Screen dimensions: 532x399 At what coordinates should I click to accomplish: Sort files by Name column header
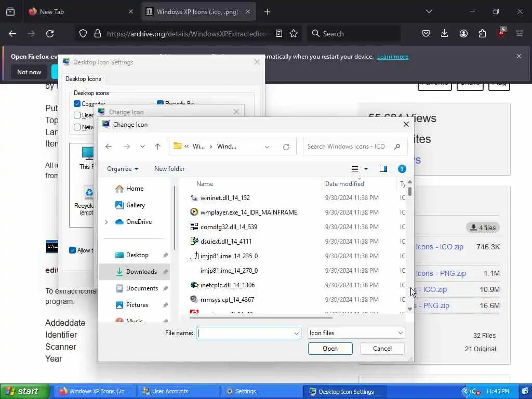[x=205, y=184]
